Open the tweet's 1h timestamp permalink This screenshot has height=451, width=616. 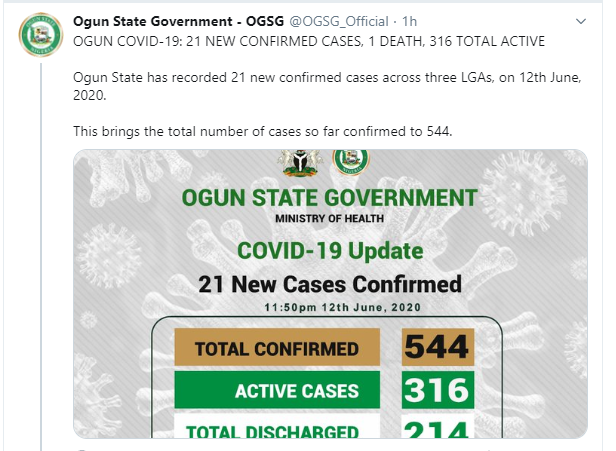pos(409,21)
